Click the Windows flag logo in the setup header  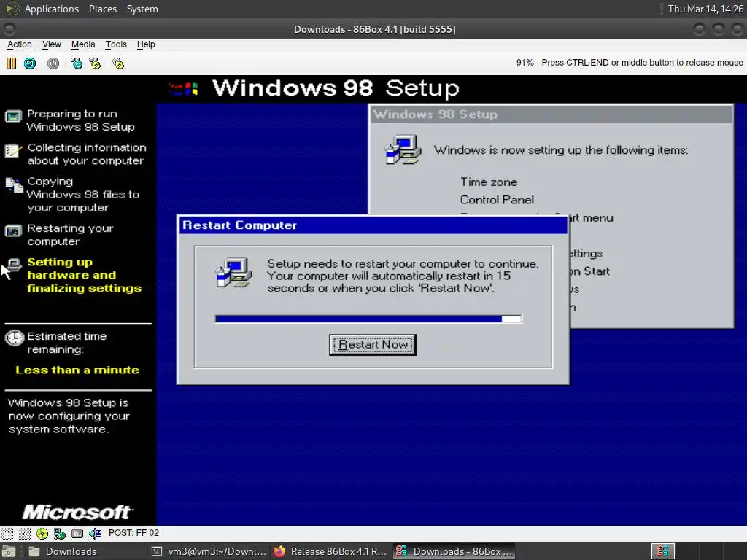coord(184,88)
